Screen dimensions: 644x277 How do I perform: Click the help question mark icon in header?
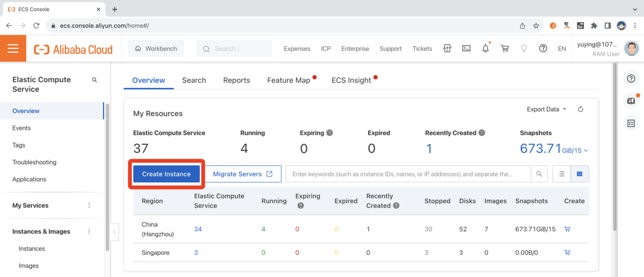pyautogui.click(x=543, y=49)
